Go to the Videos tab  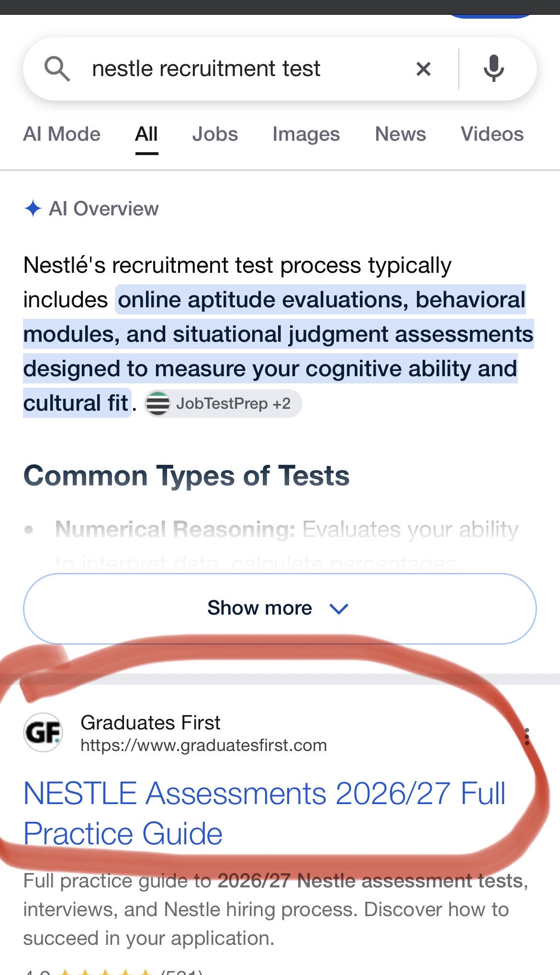pos(492,134)
